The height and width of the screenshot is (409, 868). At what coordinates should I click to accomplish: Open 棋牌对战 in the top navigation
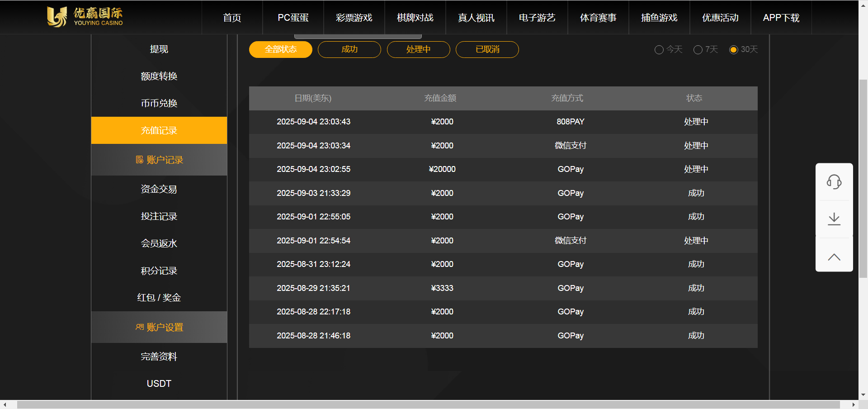tap(415, 18)
